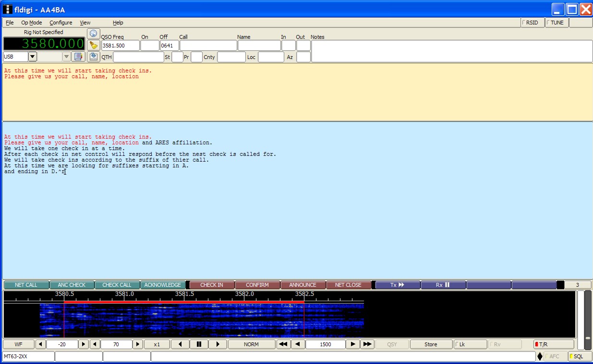
Task: Step cursor frequency down from 1500
Action: tap(298, 344)
